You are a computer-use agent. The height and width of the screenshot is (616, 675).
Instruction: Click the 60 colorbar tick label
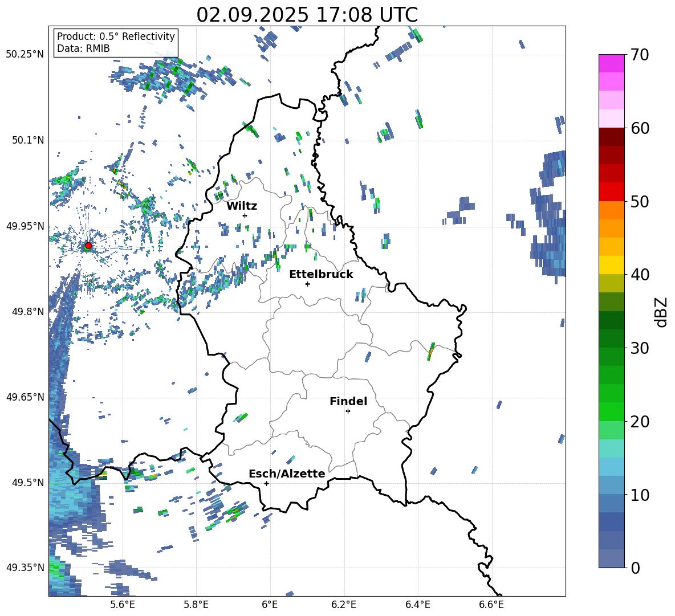(x=640, y=128)
